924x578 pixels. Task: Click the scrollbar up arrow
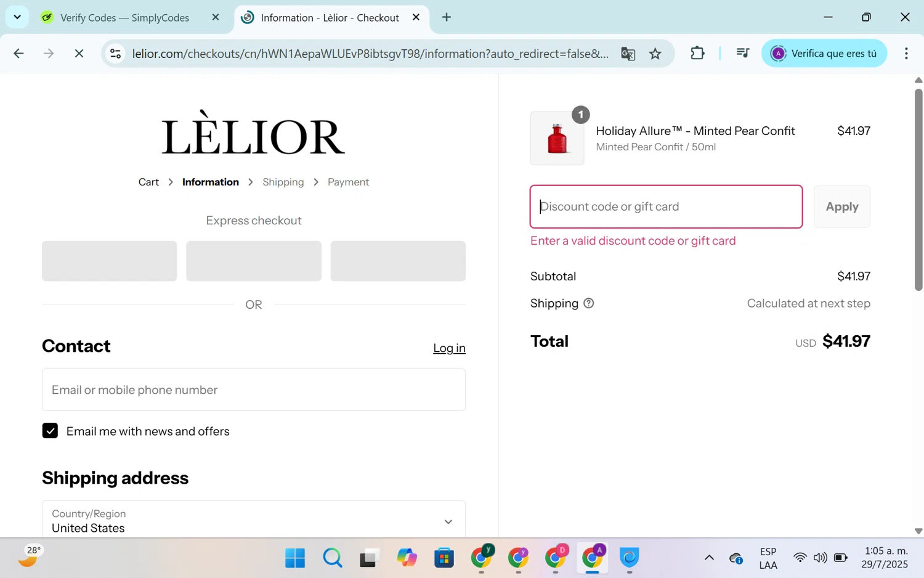click(x=918, y=80)
